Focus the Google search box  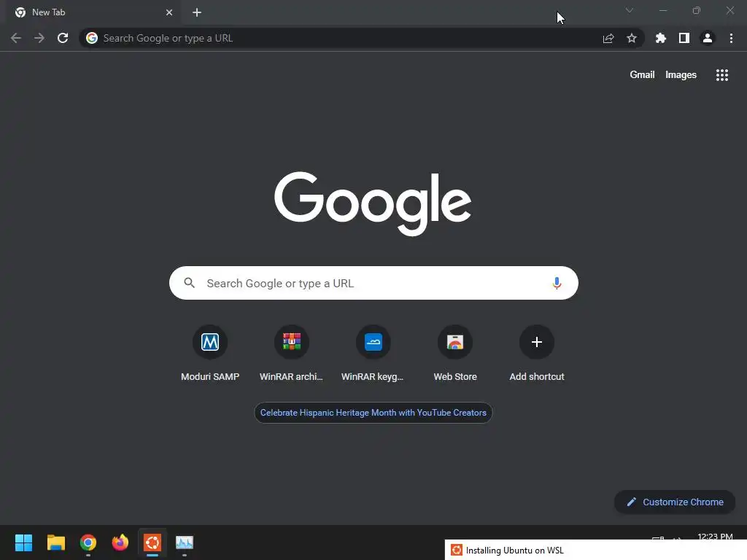click(x=373, y=283)
